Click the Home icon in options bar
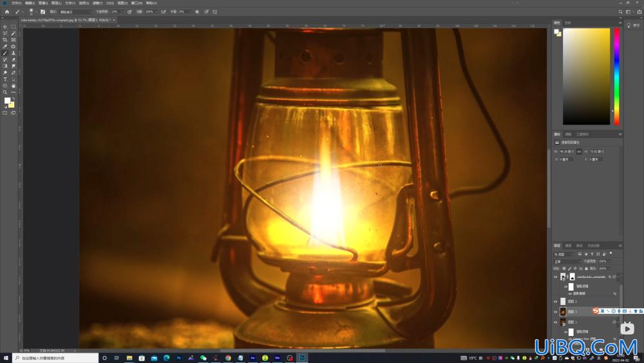The width and height of the screenshot is (644, 363). click(6, 12)
